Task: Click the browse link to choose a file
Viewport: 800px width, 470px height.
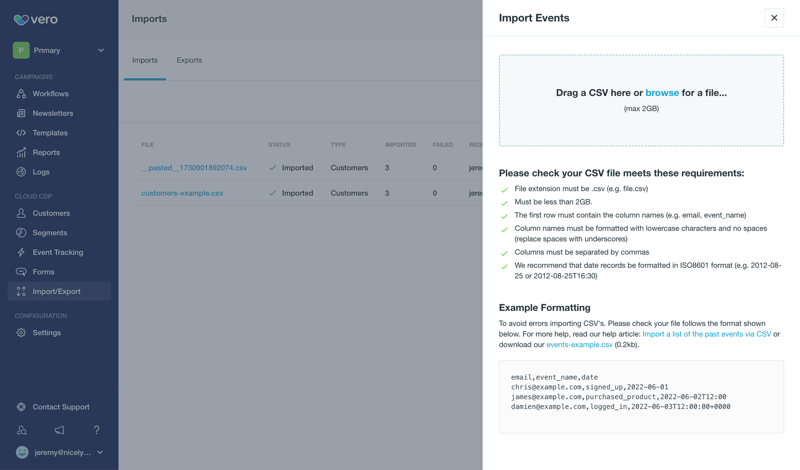Action: pyautogui.click(x=662, y=93)
